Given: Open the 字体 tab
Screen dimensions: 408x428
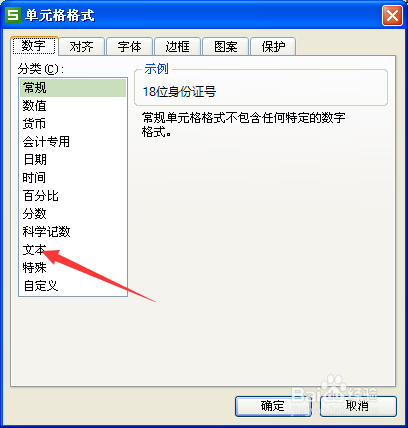Looking at the screenshot, I should click(x=129, y=47).
